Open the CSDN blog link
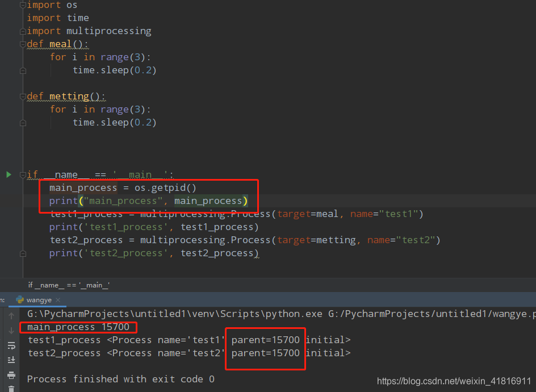 tap(454, 381)
